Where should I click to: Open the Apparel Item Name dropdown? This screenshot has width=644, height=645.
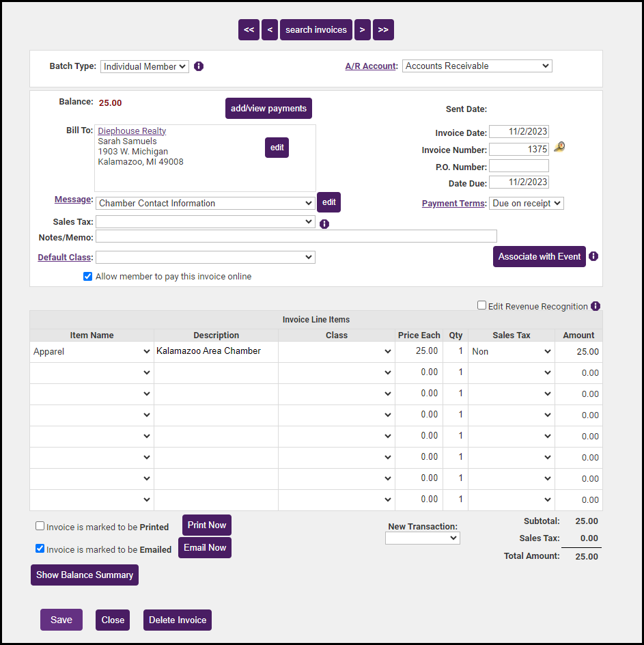coord(92,351)
